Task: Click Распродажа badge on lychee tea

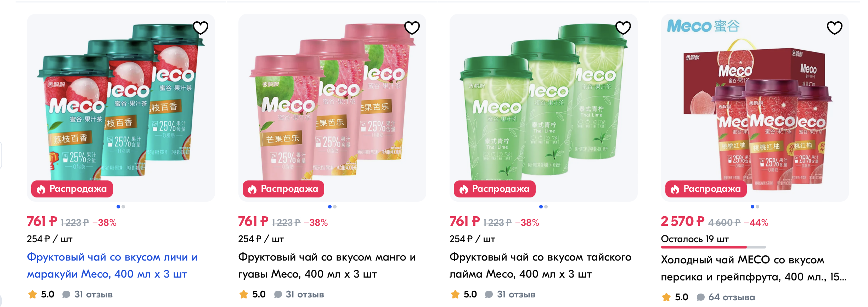Action: (72, 189)
